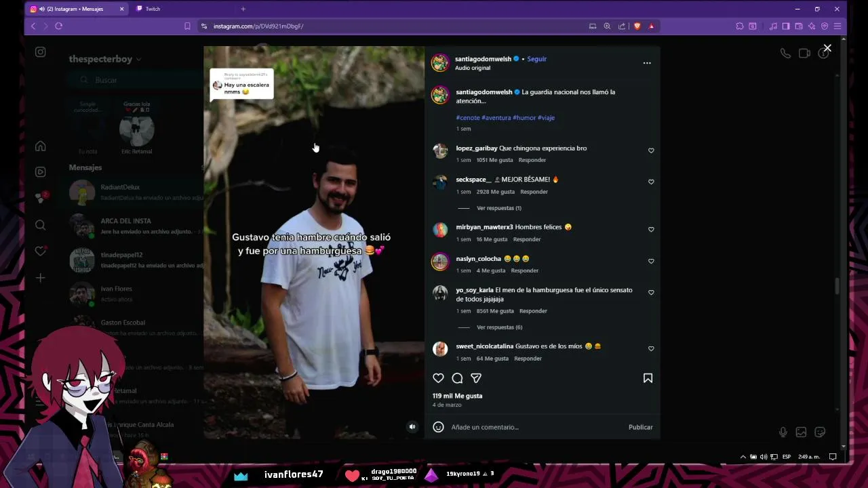
Task: Open the sticker picker icon in chat
Action: tap(820, 432)
